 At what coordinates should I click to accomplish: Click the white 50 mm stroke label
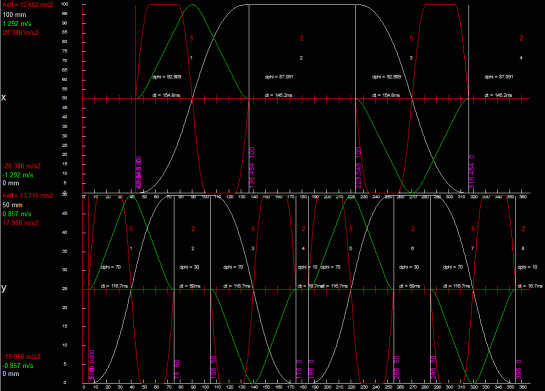[x=12, y=205]
